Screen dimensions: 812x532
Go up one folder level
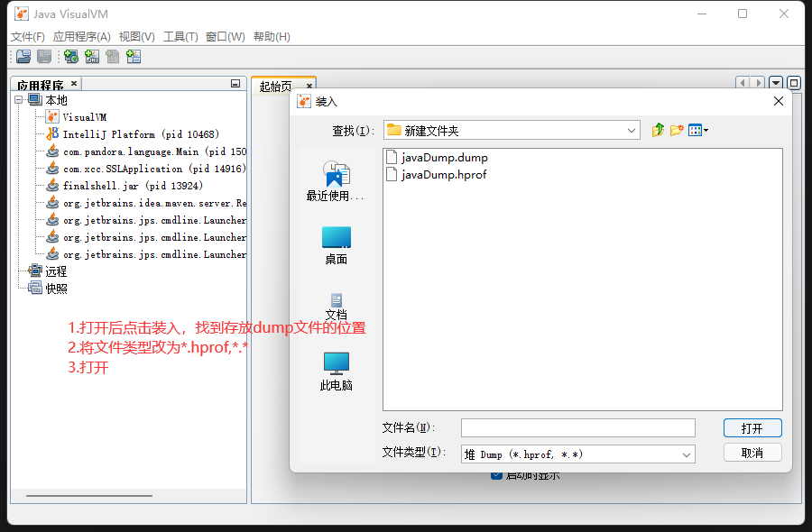658,130
